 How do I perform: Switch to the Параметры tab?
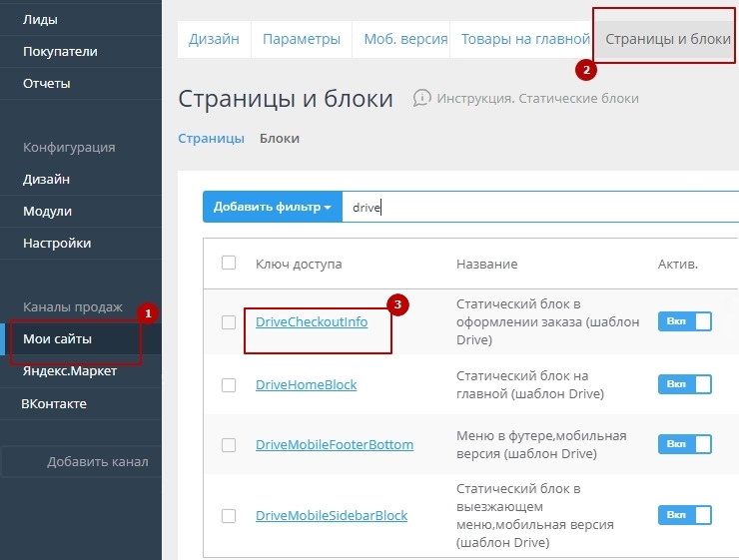[x=302, y=39]
